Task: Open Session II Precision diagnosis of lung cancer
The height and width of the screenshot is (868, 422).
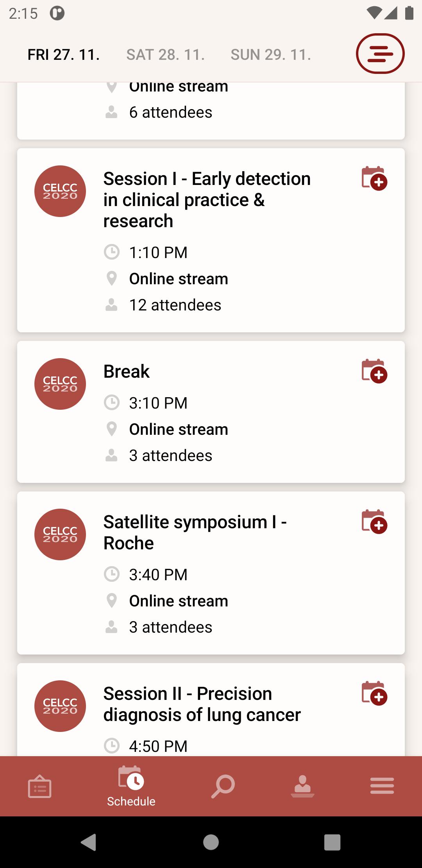Action: pyautogui.click(x=202, y=704)
